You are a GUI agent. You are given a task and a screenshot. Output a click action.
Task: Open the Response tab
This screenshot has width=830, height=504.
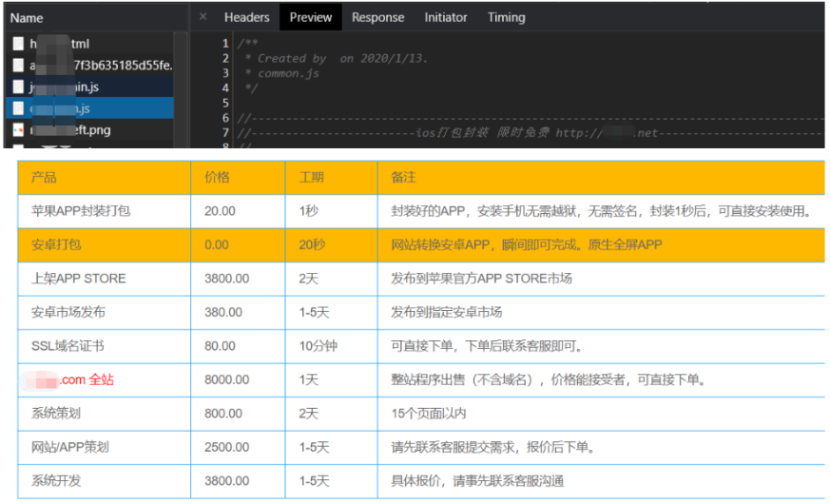[378, 17]
